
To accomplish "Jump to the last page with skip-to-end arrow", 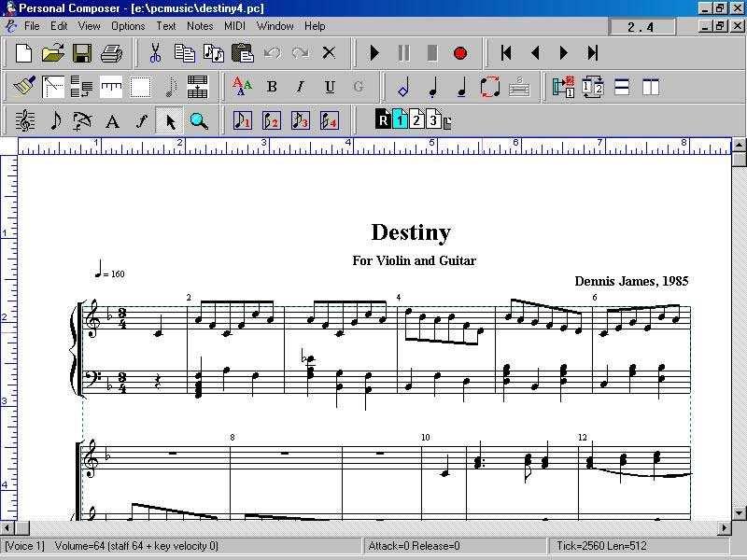I will tap(593, 53).
